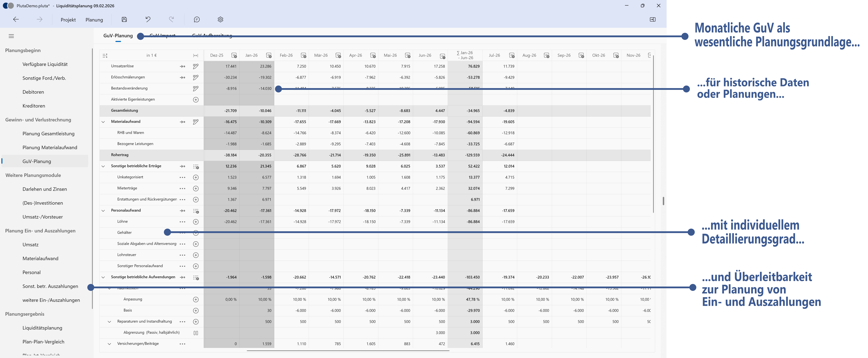This screenshot has height=358, width=868.
Task: Click the hamburger icon above the sidebar
Action: click(x=11, y=36)
